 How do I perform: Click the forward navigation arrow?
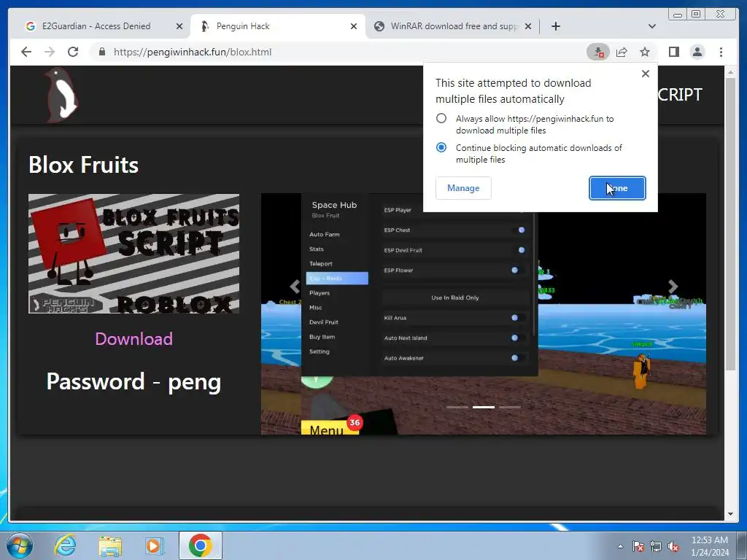(x=50, y=52)
